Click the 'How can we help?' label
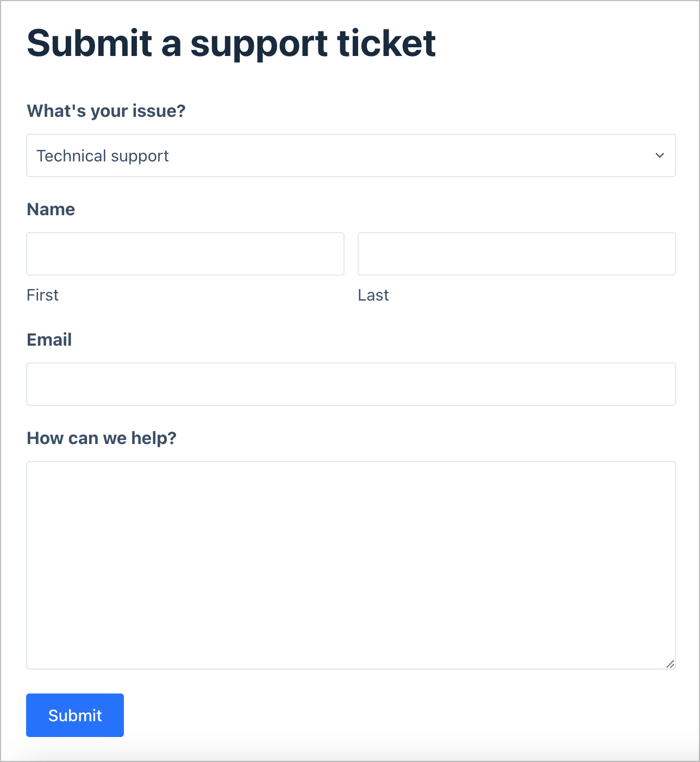Image resolution: width=700 pixels, height=762 pixels. pos(102,438)
